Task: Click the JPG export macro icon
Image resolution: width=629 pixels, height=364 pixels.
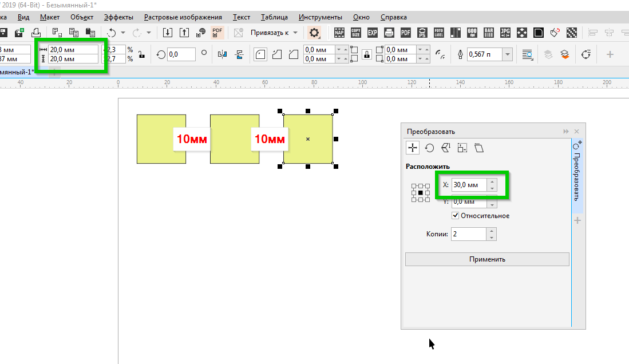Action: [x=505, y=33]
